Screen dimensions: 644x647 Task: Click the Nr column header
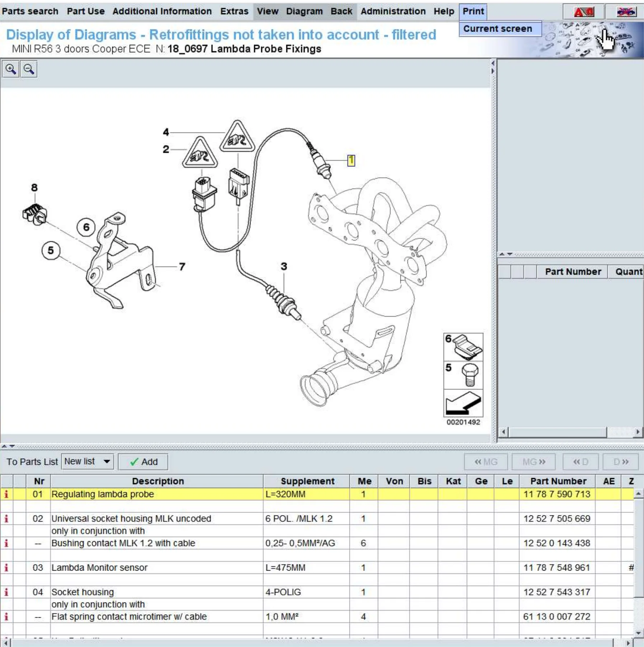tap(39, 481)
